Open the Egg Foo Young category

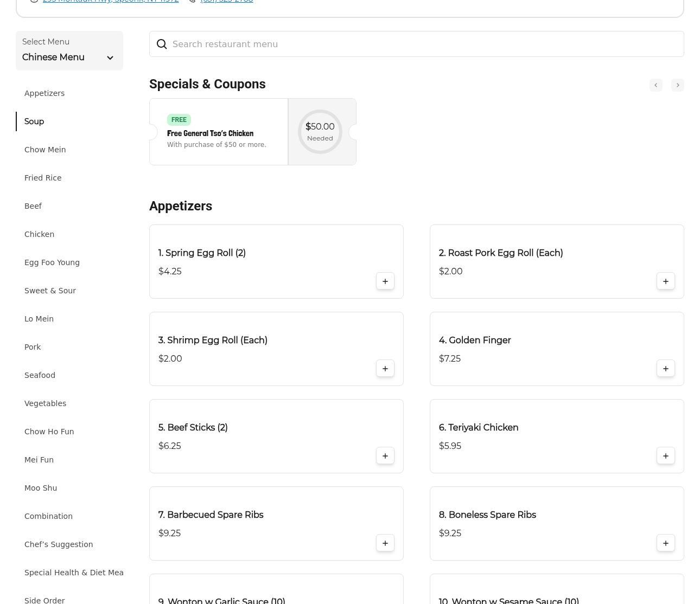pos(52,262)
